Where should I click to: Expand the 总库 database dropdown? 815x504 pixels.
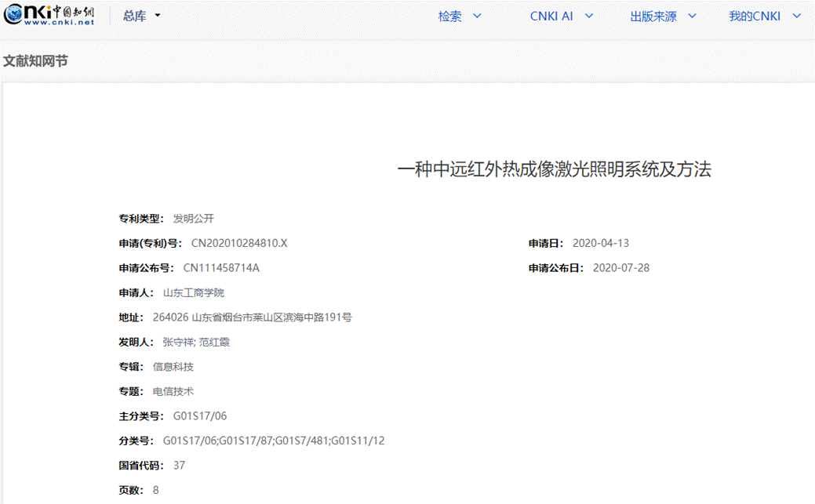click(141, 16)
